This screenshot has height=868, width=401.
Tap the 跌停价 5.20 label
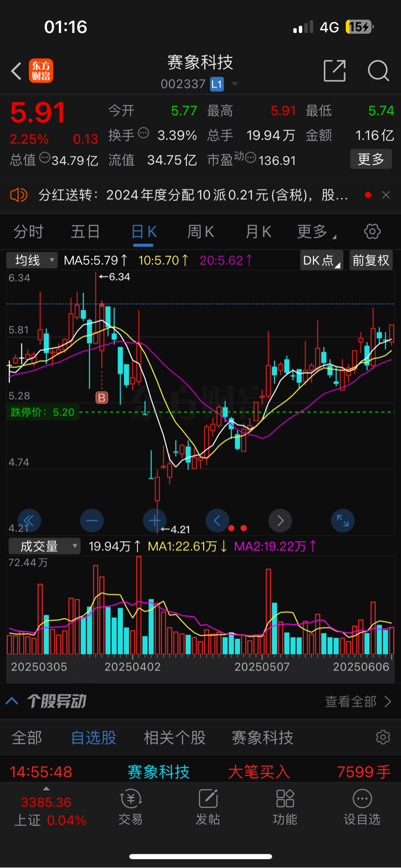click(x=43, y=412)
